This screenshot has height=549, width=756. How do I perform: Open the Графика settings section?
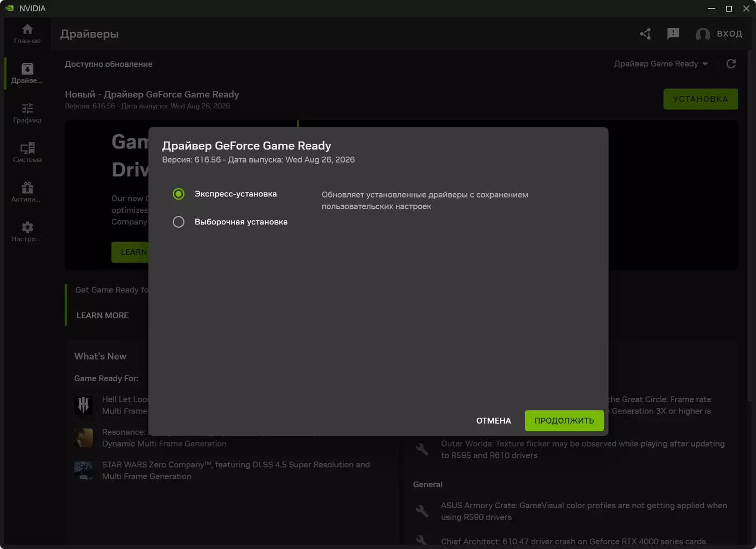coord(27,113)
